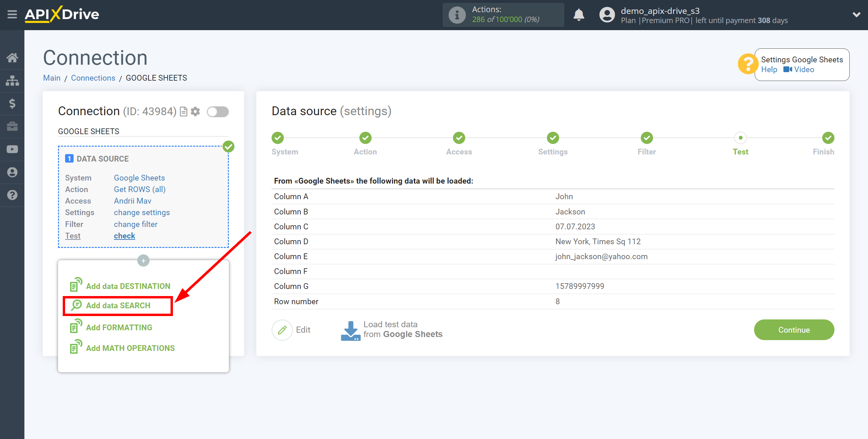Open the profile sidebar icon

point(12,172)
